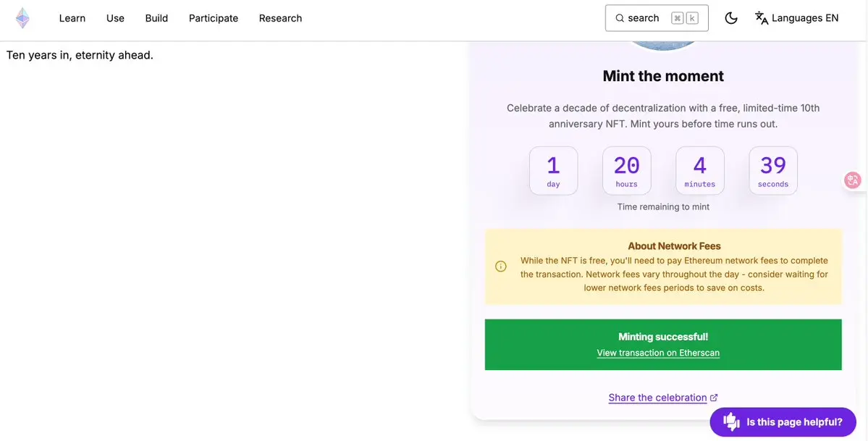Click the 39 seconds countdown box
This screenshot has height=441, width=868.
coord(773,171)
